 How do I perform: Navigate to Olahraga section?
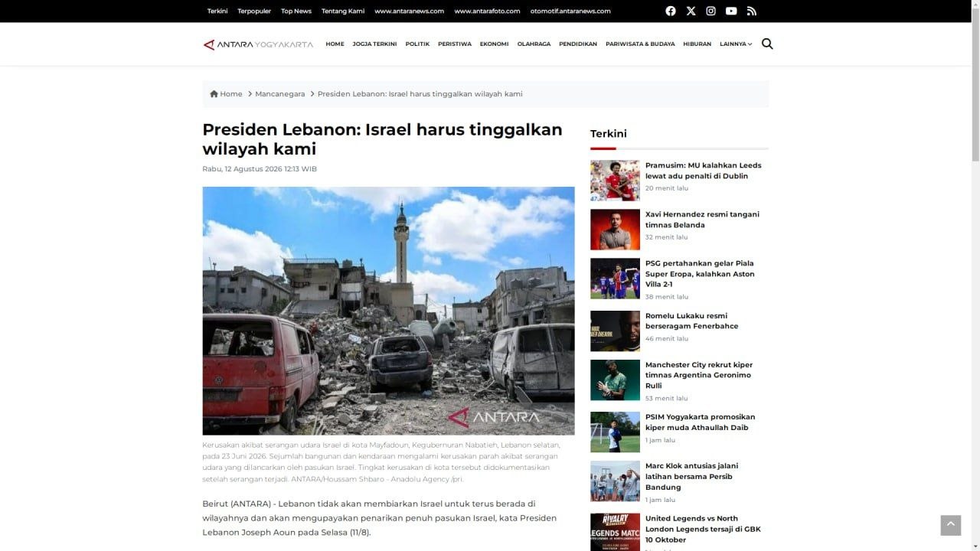pos(534,44)
